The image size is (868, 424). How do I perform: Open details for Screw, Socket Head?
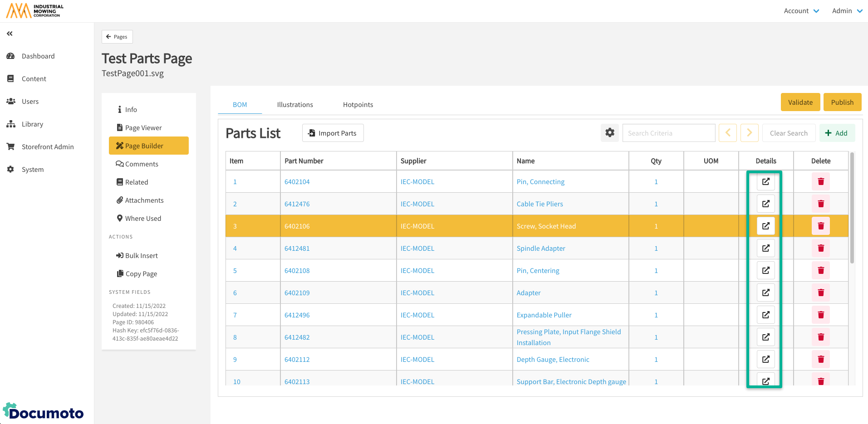[765, 226]
